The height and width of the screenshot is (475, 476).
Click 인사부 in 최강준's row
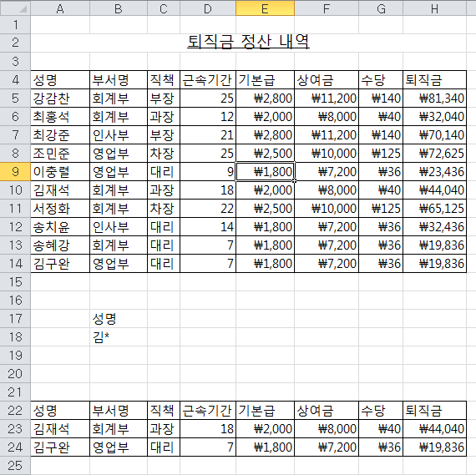[119, 134]
